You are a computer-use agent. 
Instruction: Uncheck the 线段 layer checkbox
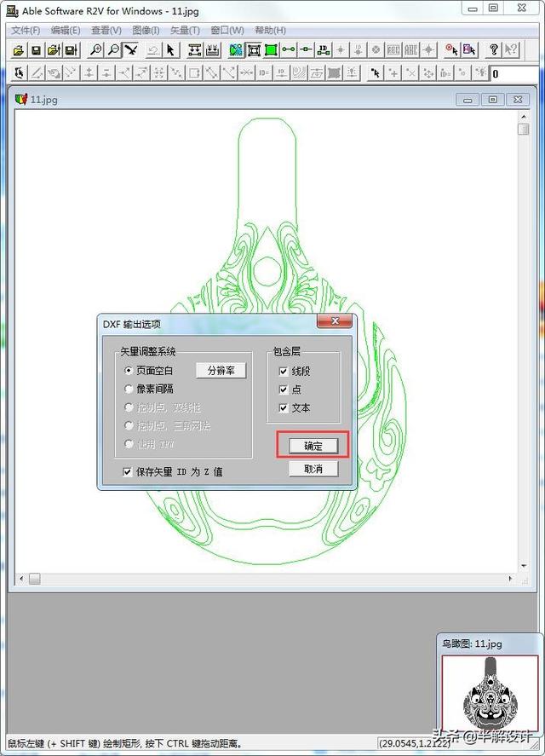pos(284,372)
